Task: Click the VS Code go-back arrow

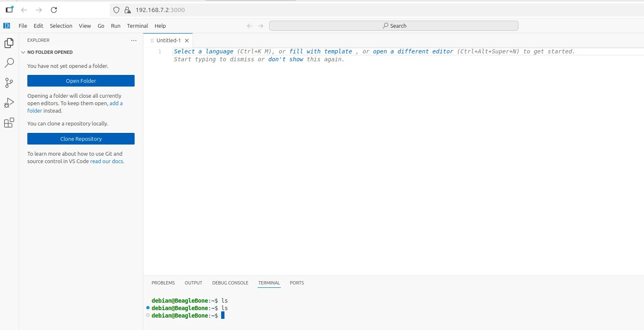Action: [250, 26]
